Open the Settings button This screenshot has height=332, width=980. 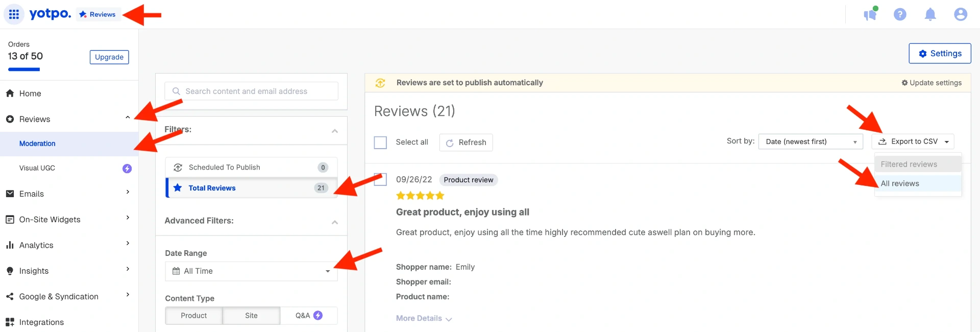point(940,54)
